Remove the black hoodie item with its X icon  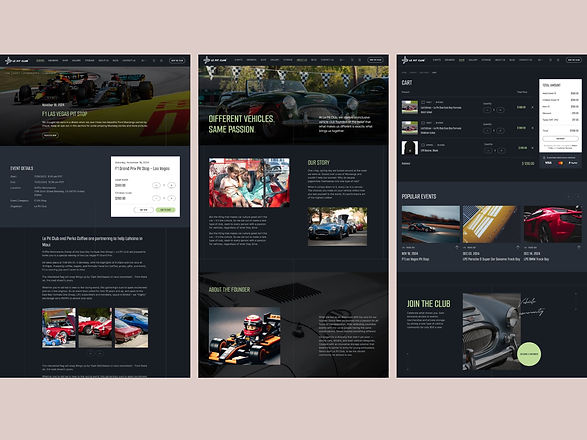533,148
